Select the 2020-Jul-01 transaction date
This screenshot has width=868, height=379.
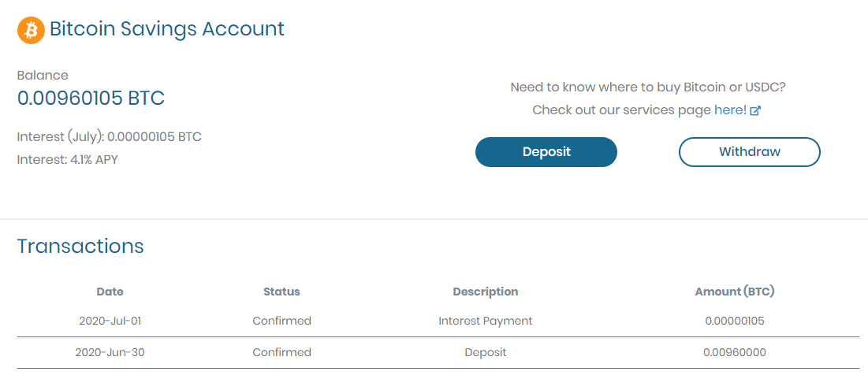tap(110, 321)
